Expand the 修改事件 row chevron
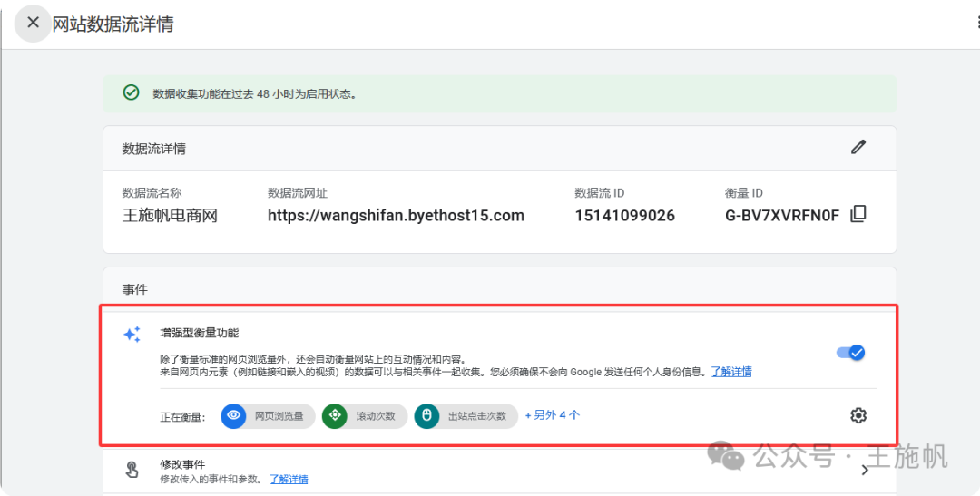The height and width of the screenshot is (496, 980). 865,471
